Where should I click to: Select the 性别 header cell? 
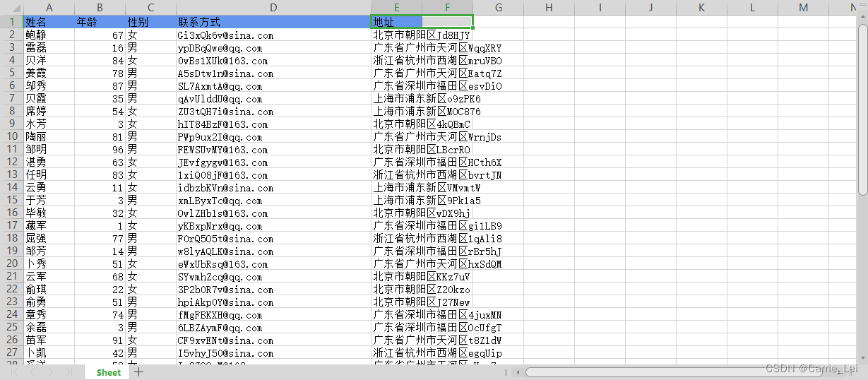150,22
